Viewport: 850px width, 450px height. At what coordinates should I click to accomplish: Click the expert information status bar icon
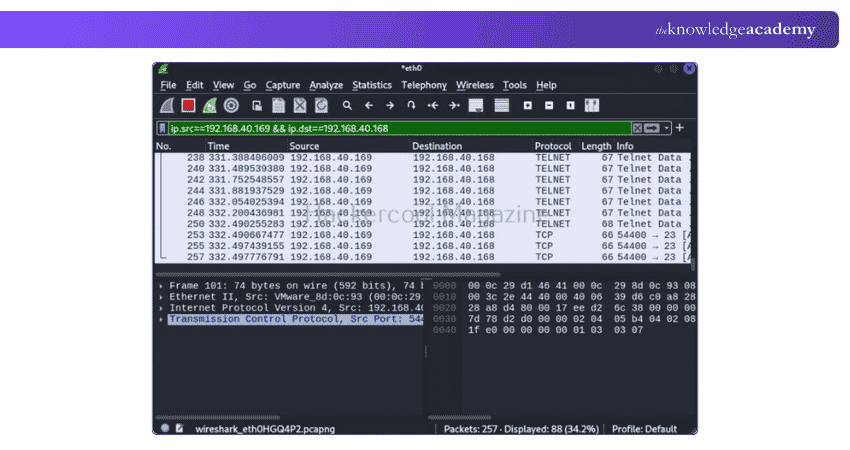click(x=165, y=428)
